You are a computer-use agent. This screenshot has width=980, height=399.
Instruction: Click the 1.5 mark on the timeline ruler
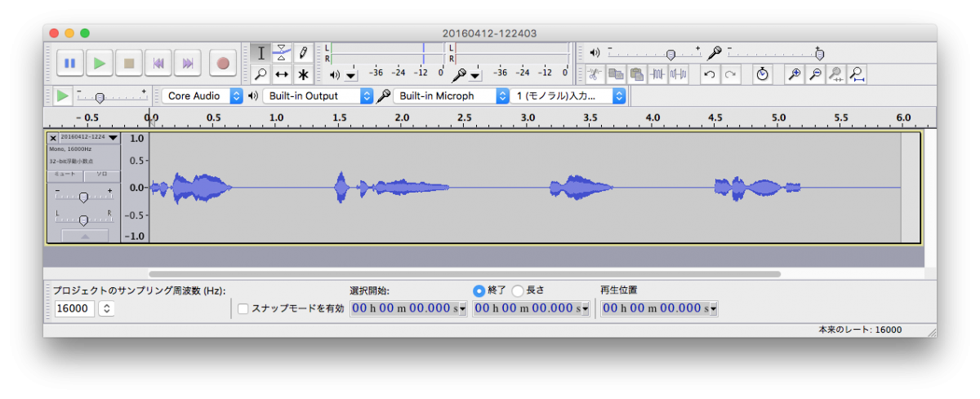[339, 117]
